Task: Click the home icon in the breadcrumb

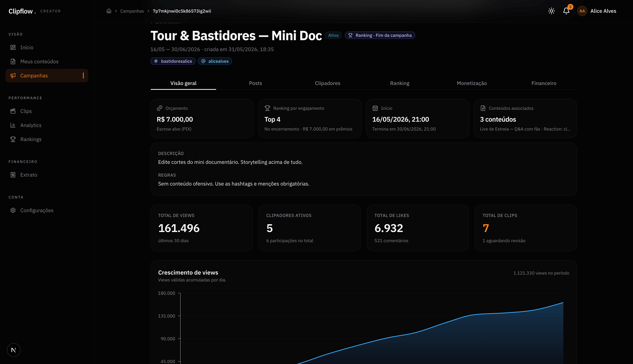Action: (x=109, y=11)
